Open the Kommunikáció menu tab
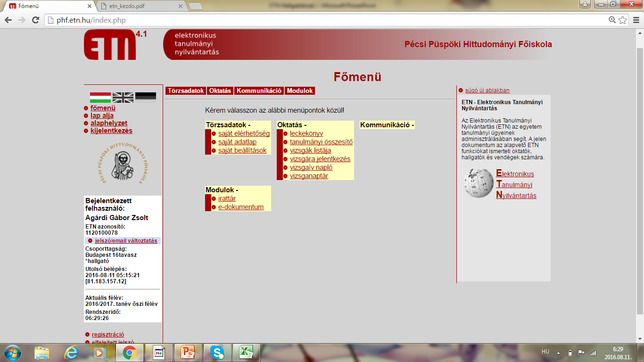The image size is (644, 362). click(259, 91)
